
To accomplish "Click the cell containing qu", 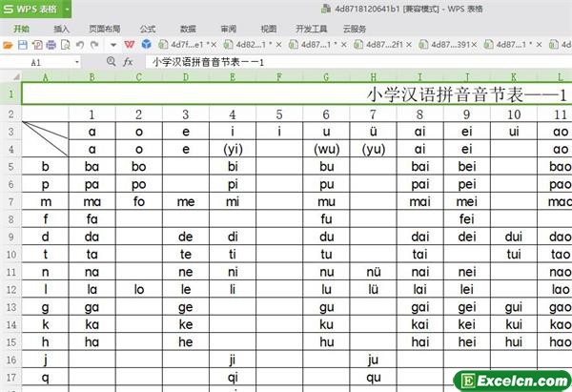I will pos(373,378).
